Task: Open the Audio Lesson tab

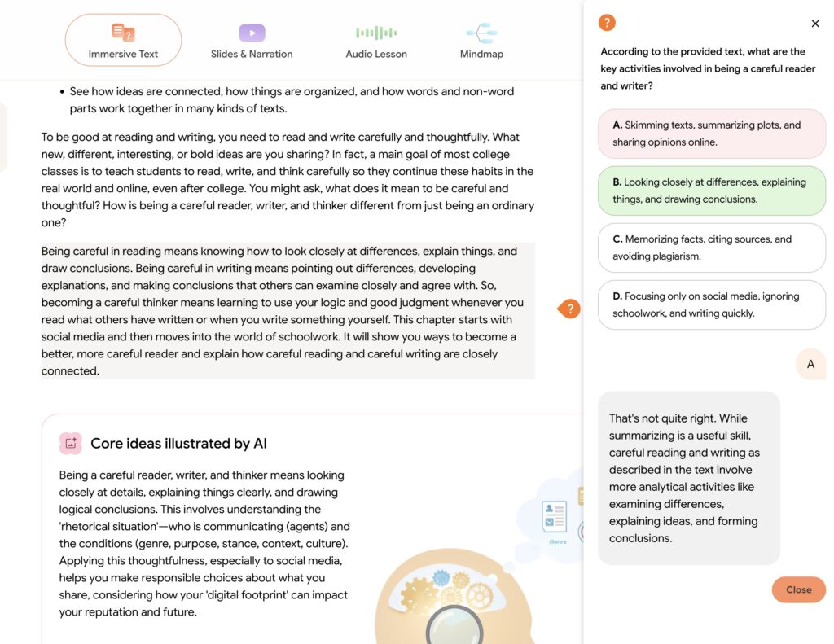Action: click(376, 54)
